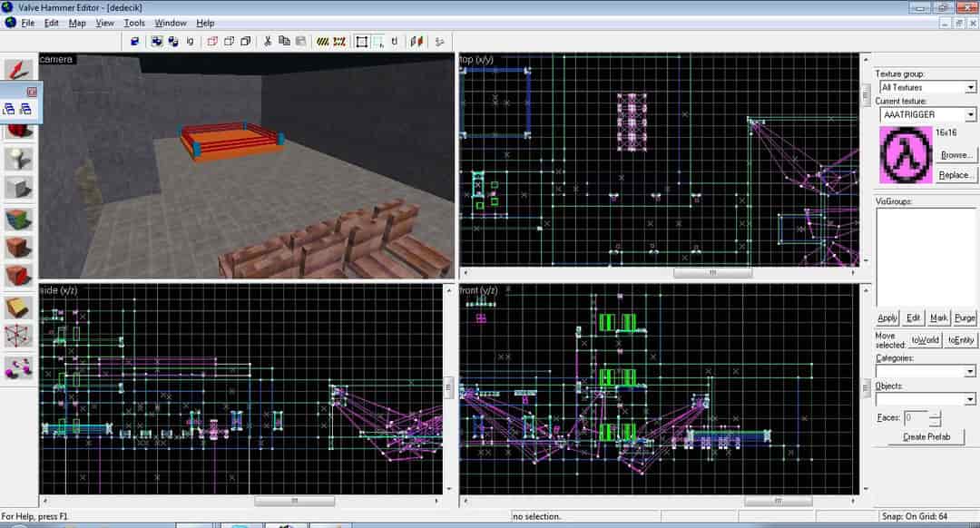This screenshot has height=528, width=980.
Task: Open the Map menu
Action: point(77,23)
